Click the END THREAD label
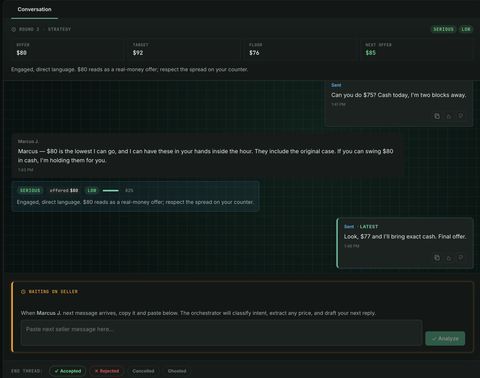The height and width of the screenshot is (378, 480). click(x=26, y=371)
